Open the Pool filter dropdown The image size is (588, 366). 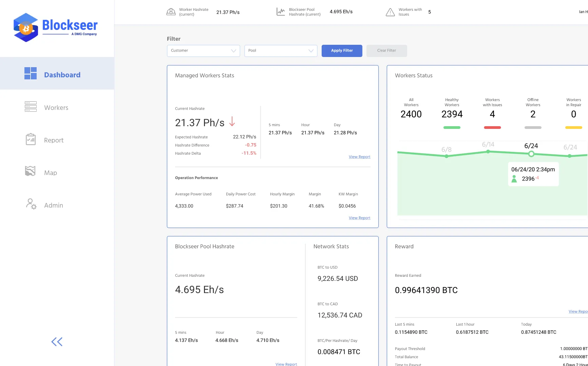(280, 51)
